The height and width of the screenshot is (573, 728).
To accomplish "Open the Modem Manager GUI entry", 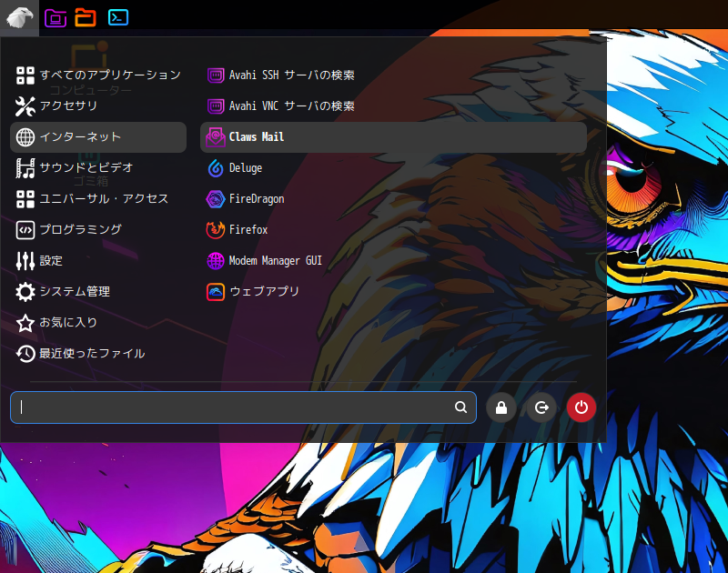I will [x=393, y=261].
